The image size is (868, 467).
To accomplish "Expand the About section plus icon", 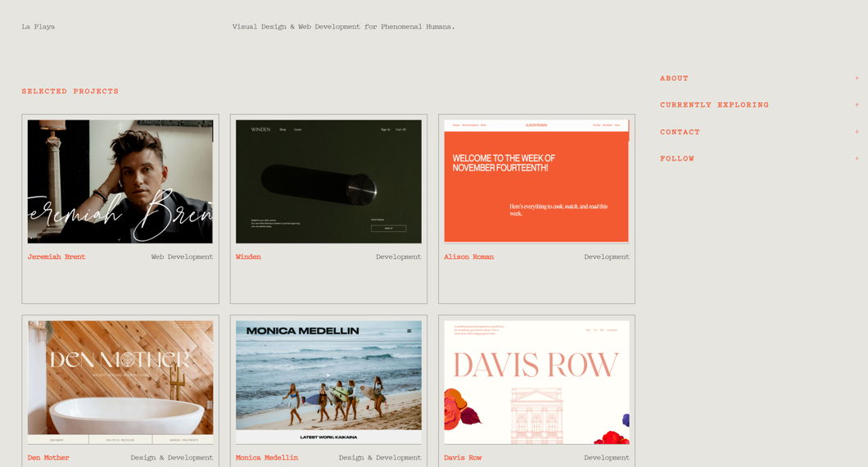I will click(857, 78).
